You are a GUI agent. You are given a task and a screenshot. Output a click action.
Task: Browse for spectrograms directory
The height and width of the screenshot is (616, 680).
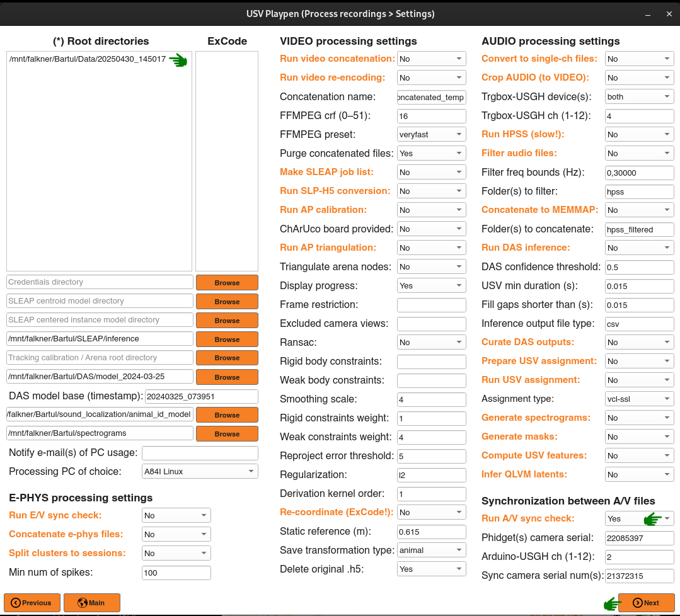point(227,434)
